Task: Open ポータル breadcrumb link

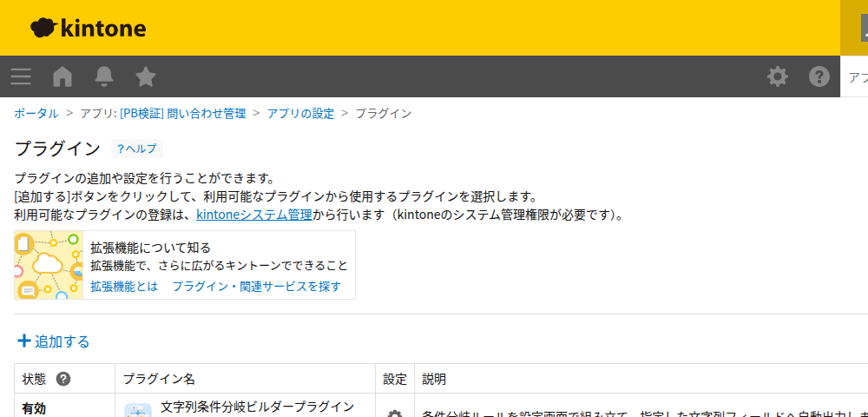Action: [x=36, y=114]
